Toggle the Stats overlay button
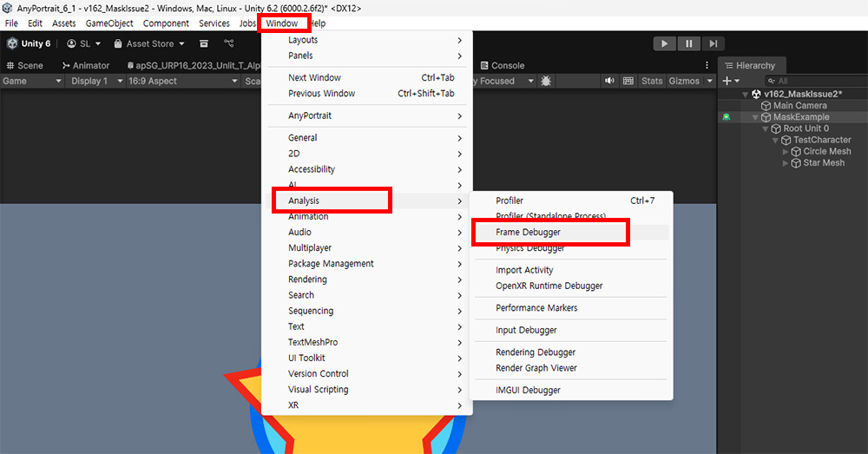868x454 pixels. (652, 81)
